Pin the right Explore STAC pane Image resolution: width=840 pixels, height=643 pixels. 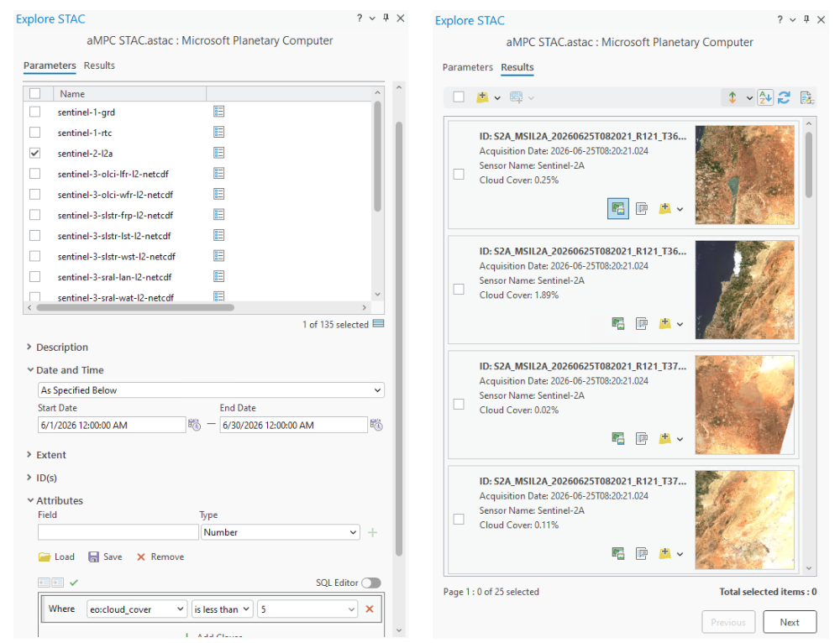point(806,20)
